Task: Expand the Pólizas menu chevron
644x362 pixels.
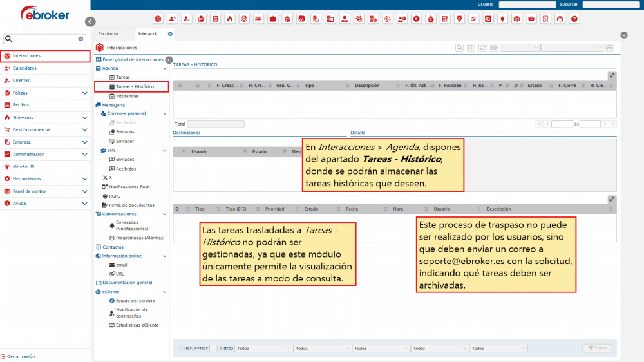Action: pos(84,93)
